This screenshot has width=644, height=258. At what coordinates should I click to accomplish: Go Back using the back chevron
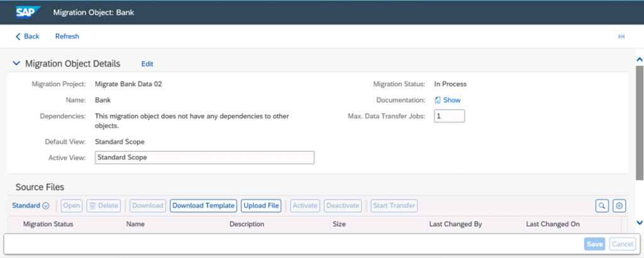click(x=18, y=36)
